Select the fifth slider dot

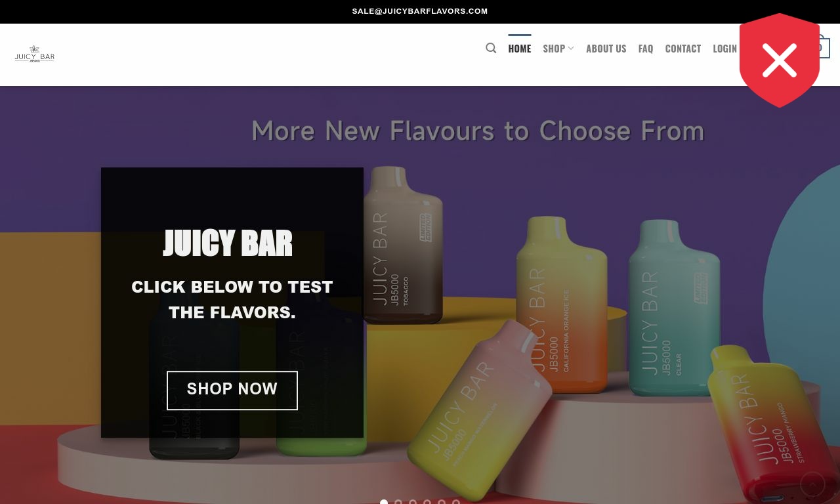point(442,502)
